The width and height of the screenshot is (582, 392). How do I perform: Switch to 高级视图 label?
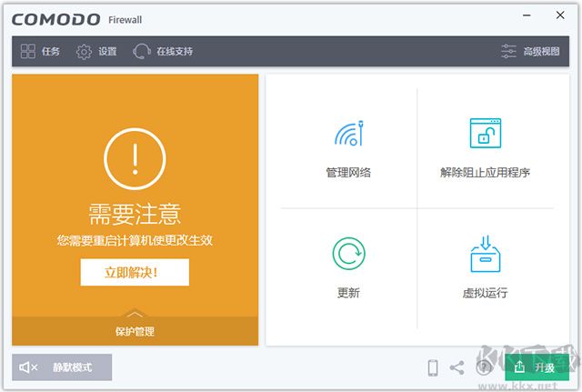click(x=542, y=51)
